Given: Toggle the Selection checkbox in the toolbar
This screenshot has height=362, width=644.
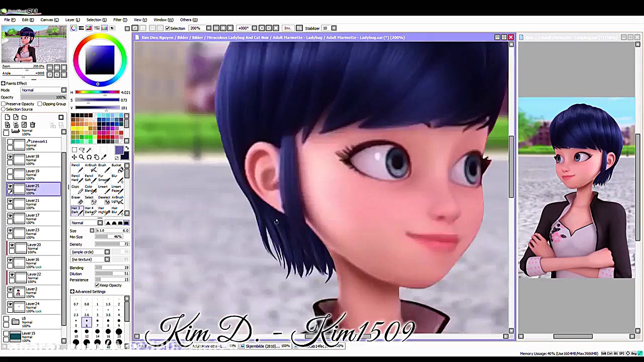Looking at the screenshot, I should coord(168,28).
